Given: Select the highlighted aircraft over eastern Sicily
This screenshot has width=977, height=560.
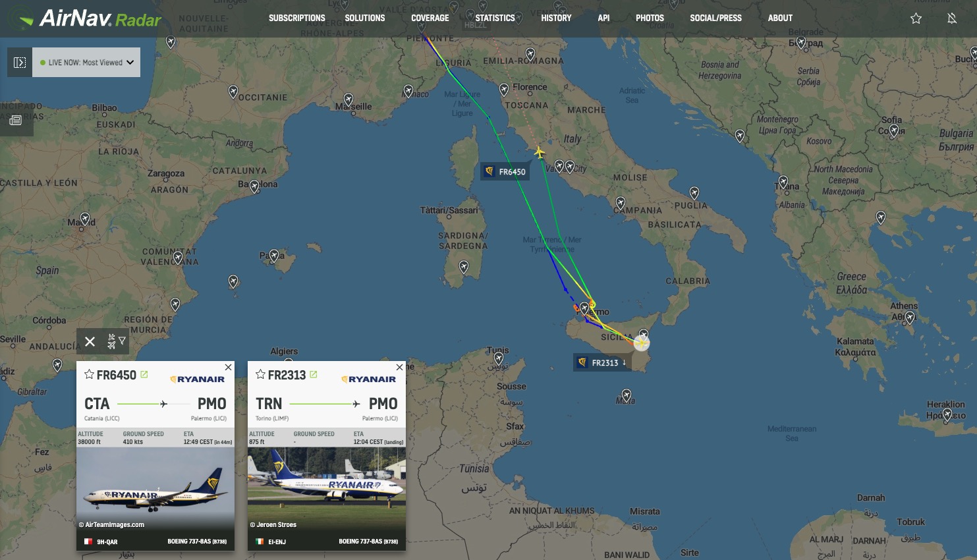Looking at the screenshot, I should (642, 343).
